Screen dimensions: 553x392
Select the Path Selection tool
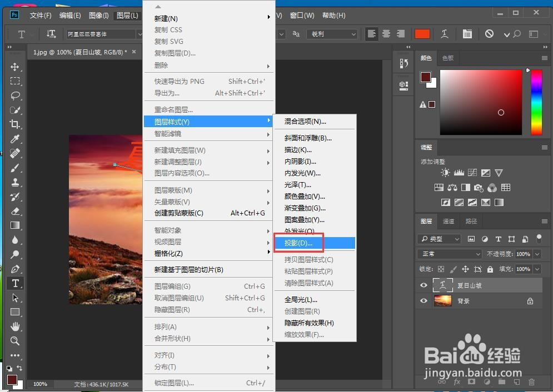15,298
